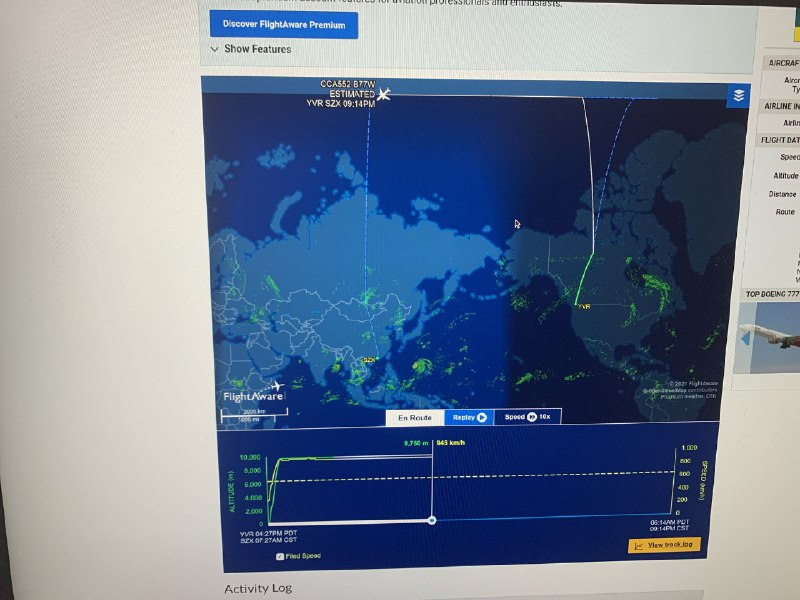Click the aircraft icon for CCA552

[383, 94]
